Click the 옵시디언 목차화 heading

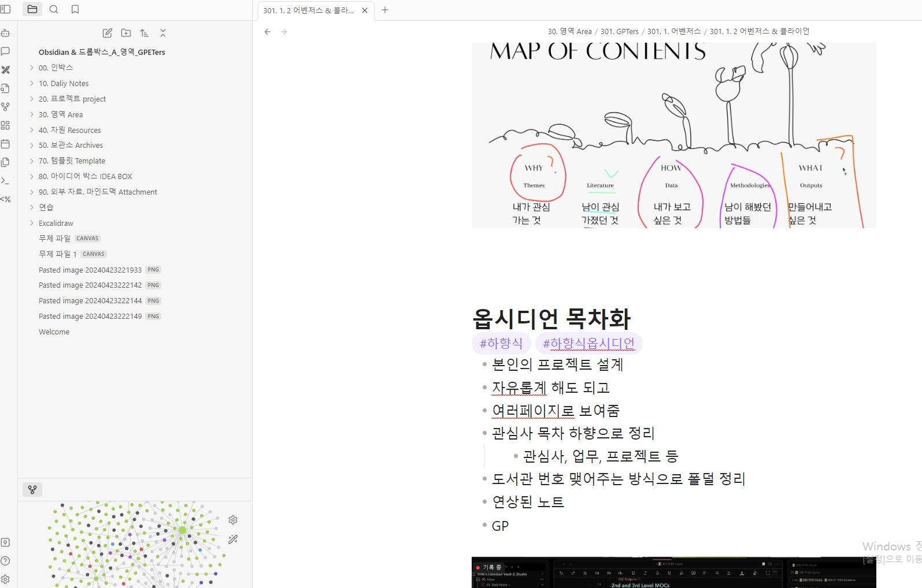coord(551,318)
